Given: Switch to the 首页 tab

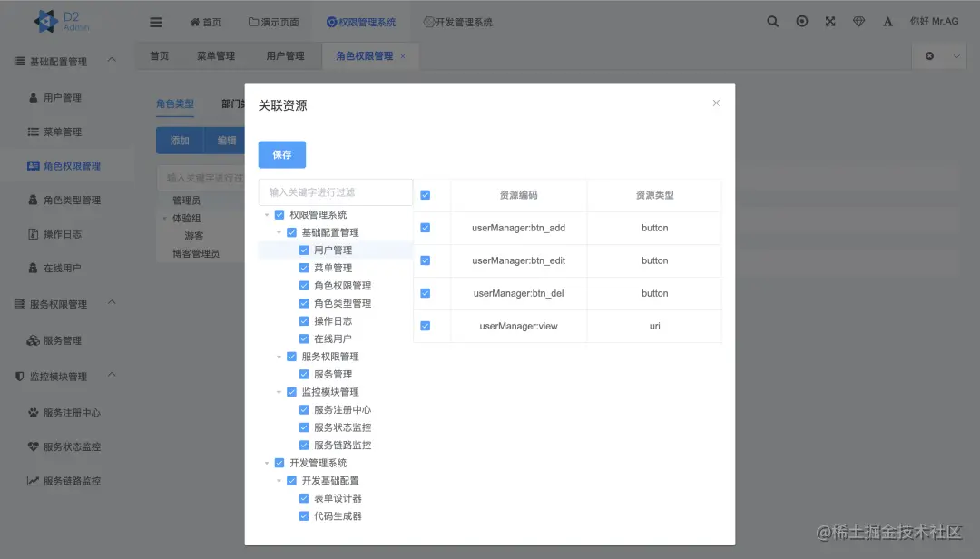Looking at the screenshot, I should coord(159,55).
